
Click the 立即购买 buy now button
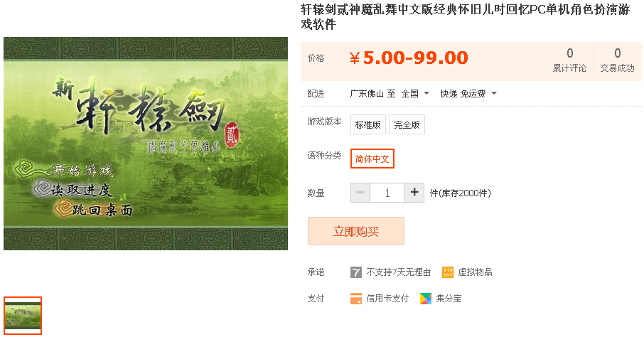(x=356, y=231)
